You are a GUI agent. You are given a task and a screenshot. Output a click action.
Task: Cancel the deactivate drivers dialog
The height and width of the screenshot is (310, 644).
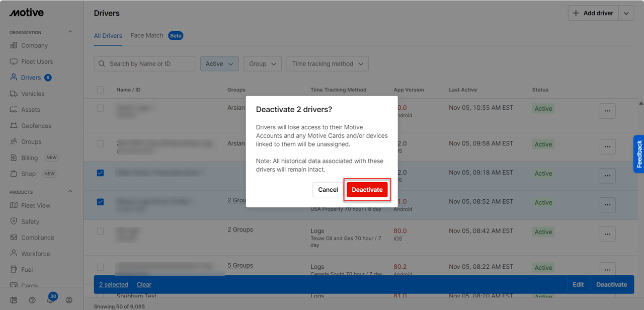[x=328, y=190]
